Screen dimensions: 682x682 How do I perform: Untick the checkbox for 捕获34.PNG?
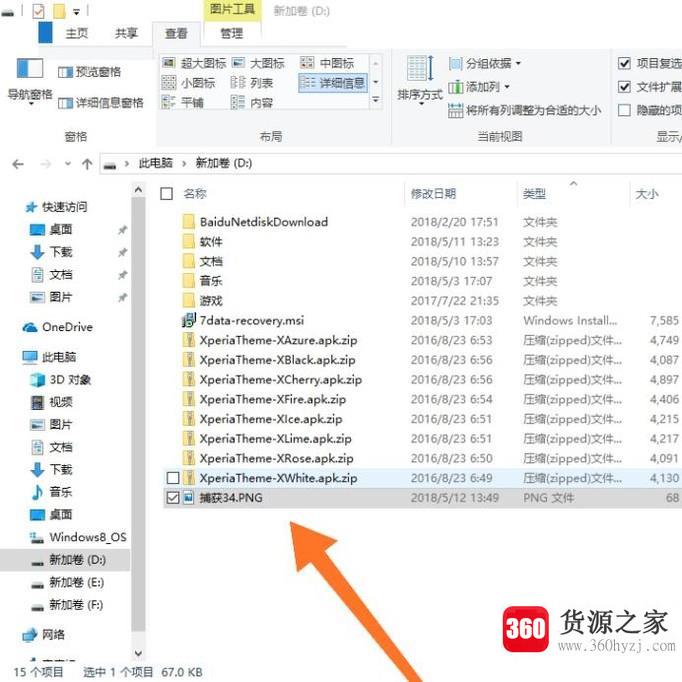coord(173,498)
